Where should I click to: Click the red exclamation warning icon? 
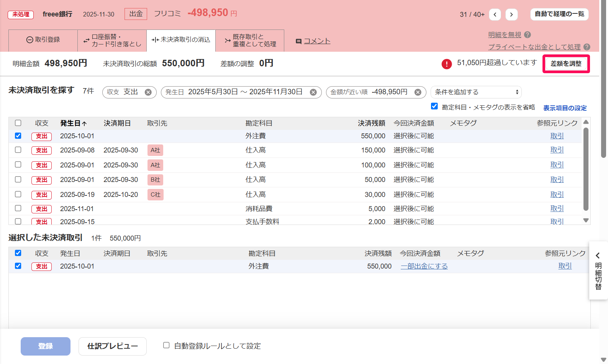click(447, 64)
